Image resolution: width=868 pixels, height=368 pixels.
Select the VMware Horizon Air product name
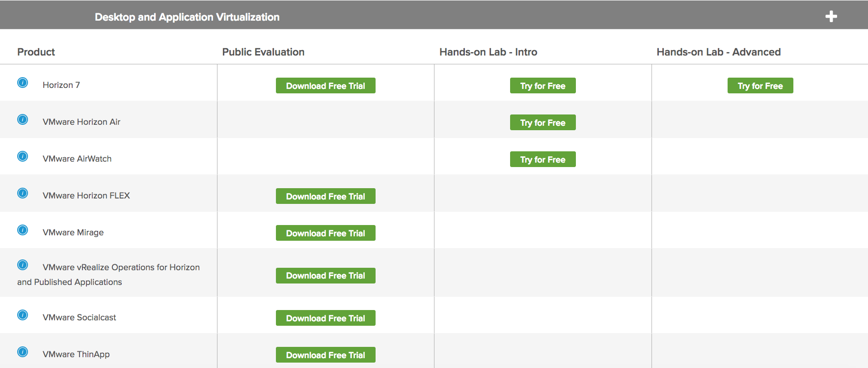click(81, 122)
